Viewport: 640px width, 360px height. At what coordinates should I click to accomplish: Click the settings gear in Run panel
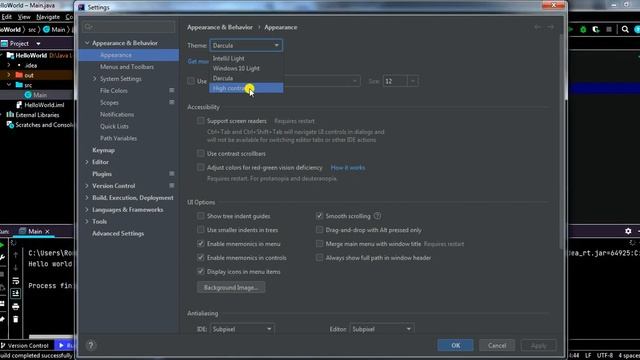pos(628,231)
